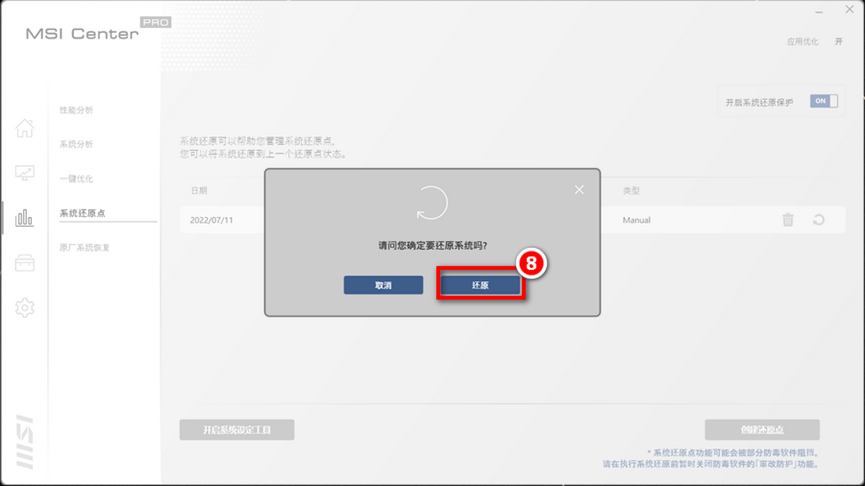The height and width of the screenshot is (486, 865).
Task: Select 系统还原点 menu item
Action: click(x=82, y=213)
